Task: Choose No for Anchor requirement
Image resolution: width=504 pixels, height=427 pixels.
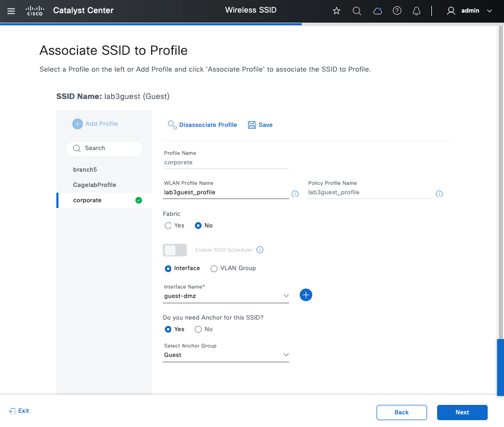Action: click(x=198, y=329)
